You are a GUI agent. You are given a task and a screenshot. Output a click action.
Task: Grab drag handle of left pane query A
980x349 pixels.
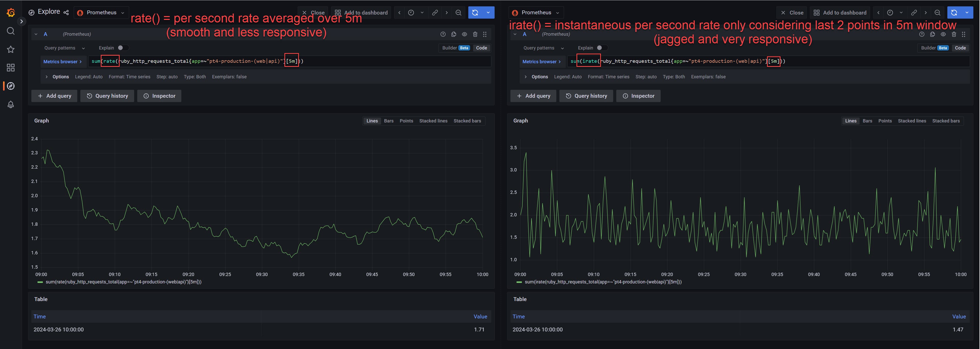[485, 34]
